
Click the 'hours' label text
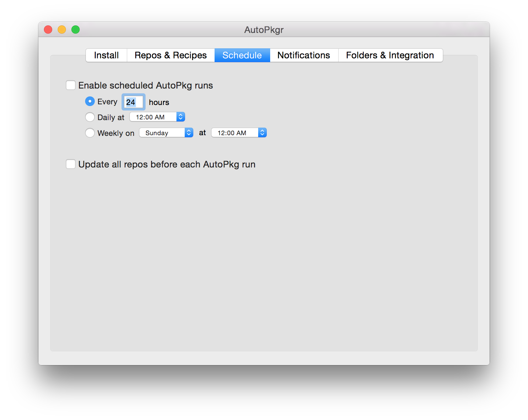pyautogui.click(x=159, y=102)
